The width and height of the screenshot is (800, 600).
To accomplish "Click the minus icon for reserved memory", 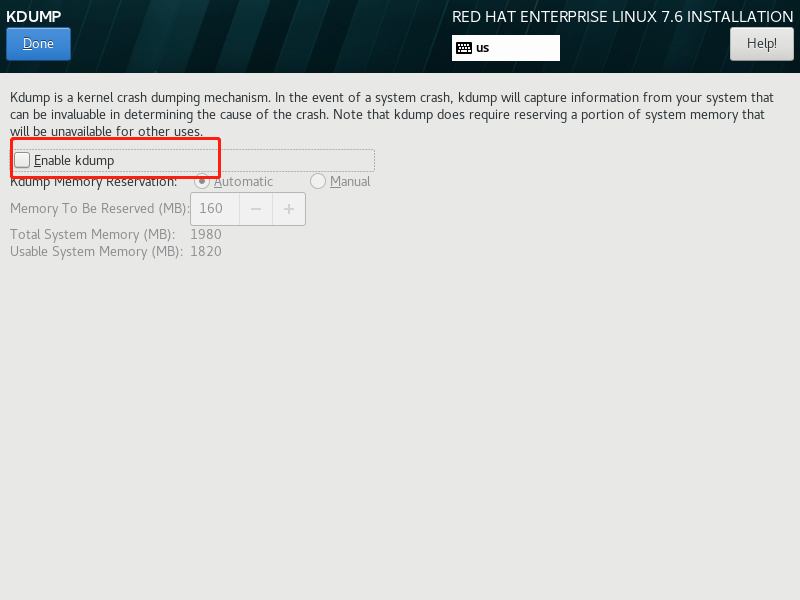I will [x=256, y=209].
